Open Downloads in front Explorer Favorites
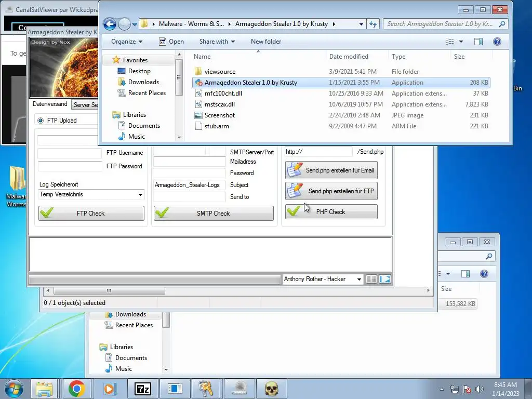Image resolution: width=532 pixels, height=399 pixels. pyautogui.click(x=143, y=82)
